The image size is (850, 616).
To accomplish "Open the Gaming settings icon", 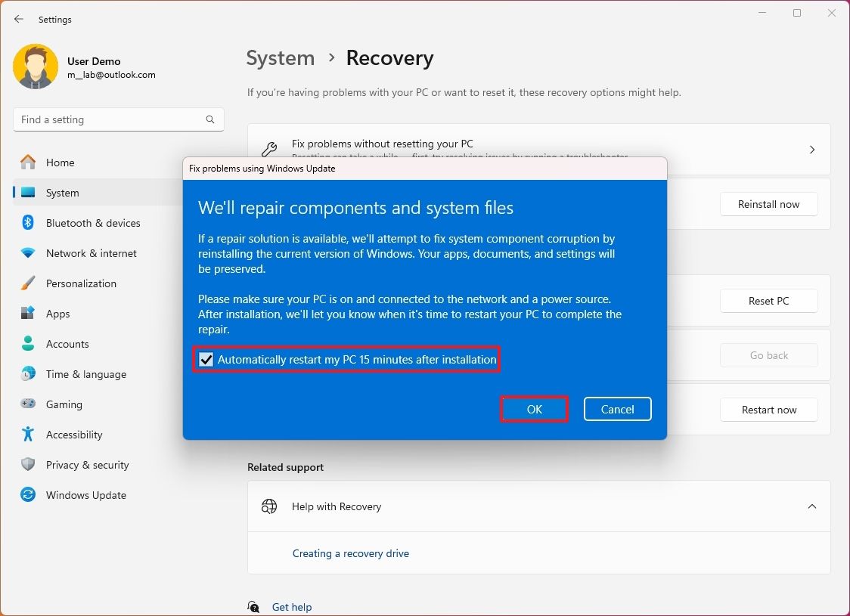I will coord(28,404).
